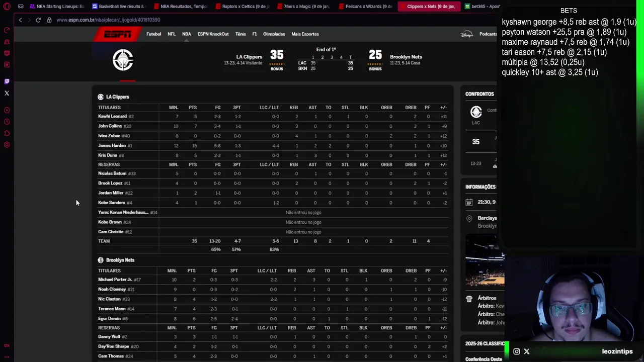Viewport: 644px width, 362px height.
Task: Open Brook Lopez player link
Action: (110, 183)
